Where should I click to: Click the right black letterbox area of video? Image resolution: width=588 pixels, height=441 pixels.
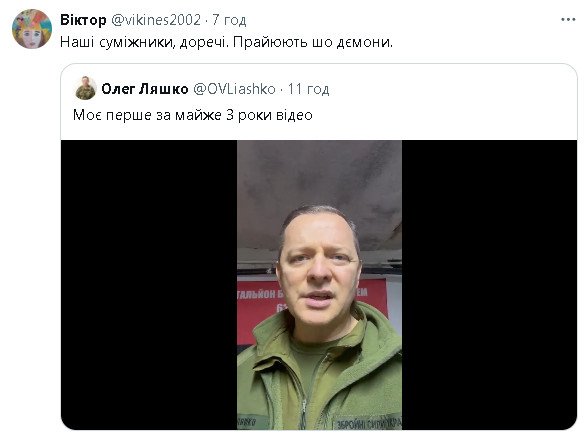489,285
